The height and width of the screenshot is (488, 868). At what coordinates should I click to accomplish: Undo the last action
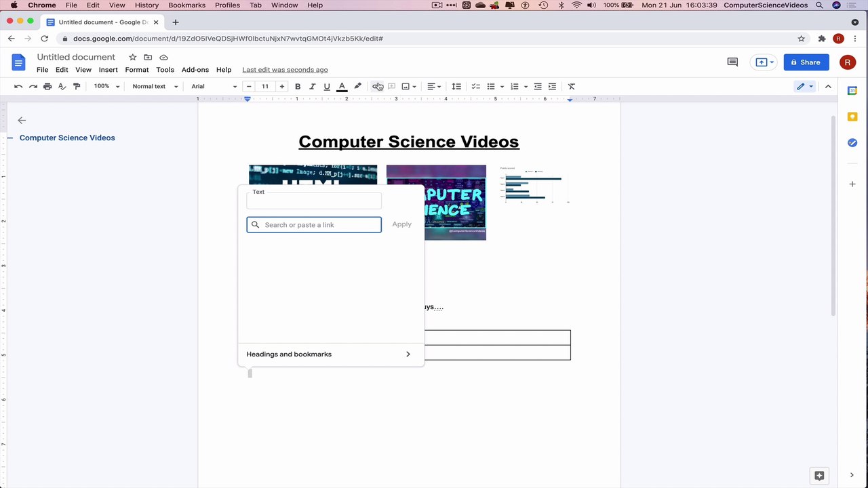pos(18,86)
